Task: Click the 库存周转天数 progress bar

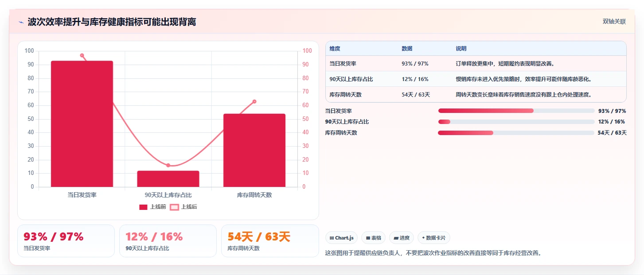Action: (x=516, y=133)
